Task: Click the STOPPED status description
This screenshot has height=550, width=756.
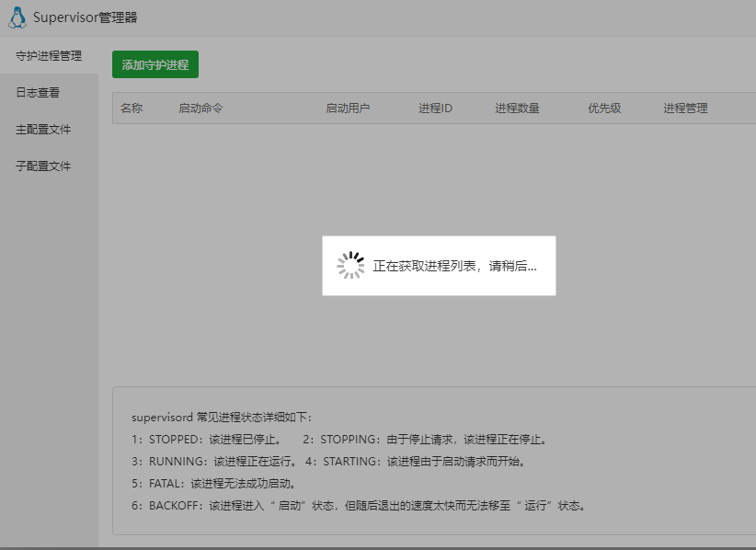Action: [x=206, y=439]
